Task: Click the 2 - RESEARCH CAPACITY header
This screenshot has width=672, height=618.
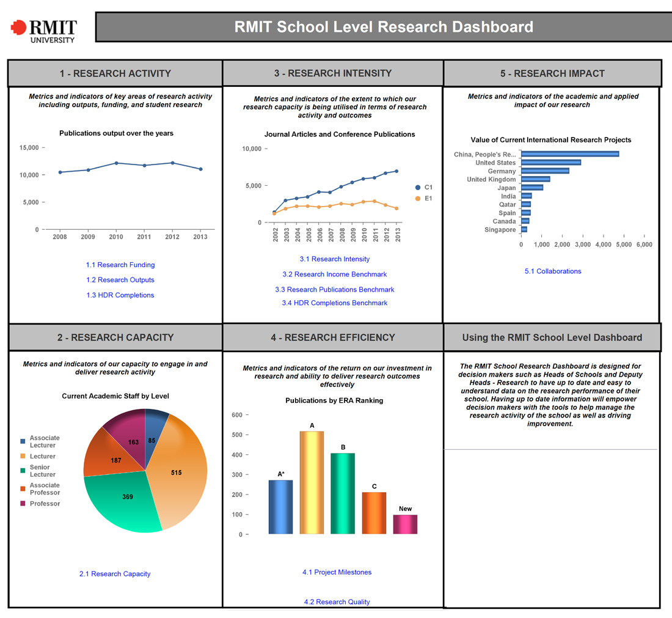Action: pyautogui.click(x=115, y=337)
